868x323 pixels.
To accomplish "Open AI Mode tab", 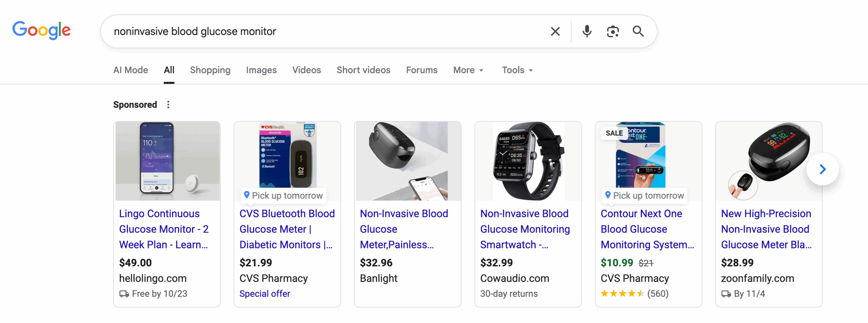I will (x=131, y=70).
